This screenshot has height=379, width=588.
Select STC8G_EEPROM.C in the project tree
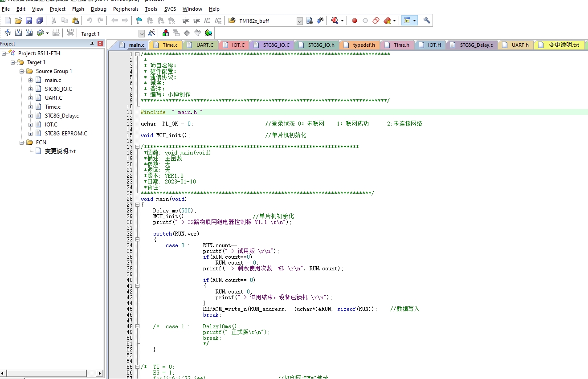click(x=66, y=134)
